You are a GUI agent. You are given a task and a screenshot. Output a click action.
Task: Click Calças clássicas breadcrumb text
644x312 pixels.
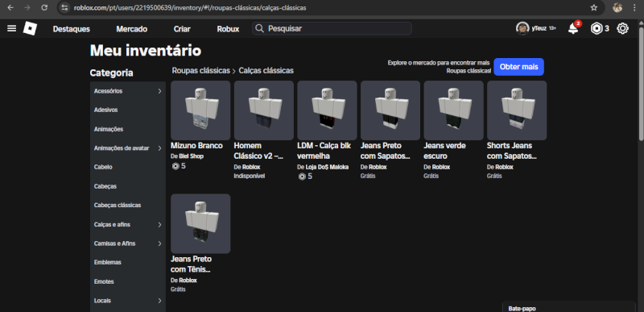[x=266, y=71]
